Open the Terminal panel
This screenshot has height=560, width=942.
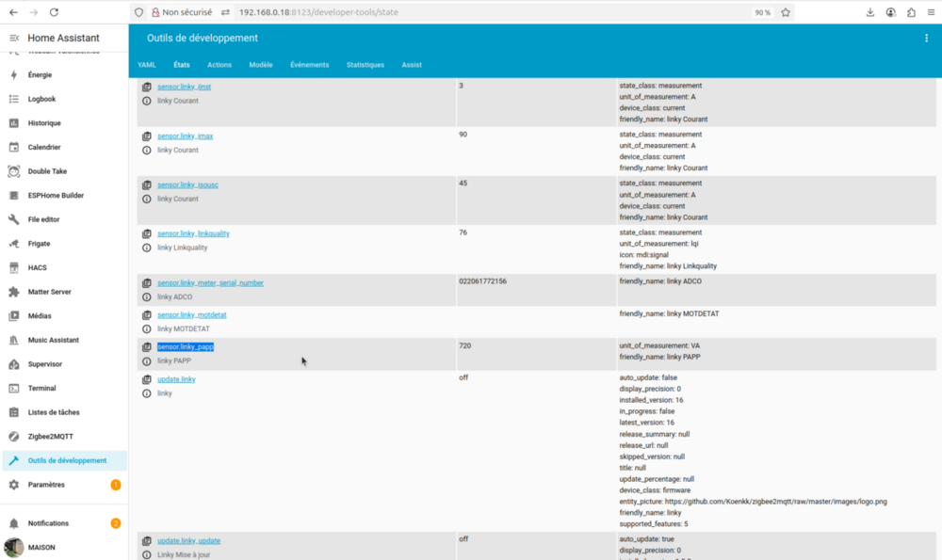pyautogui.click(x=64, y=389)
